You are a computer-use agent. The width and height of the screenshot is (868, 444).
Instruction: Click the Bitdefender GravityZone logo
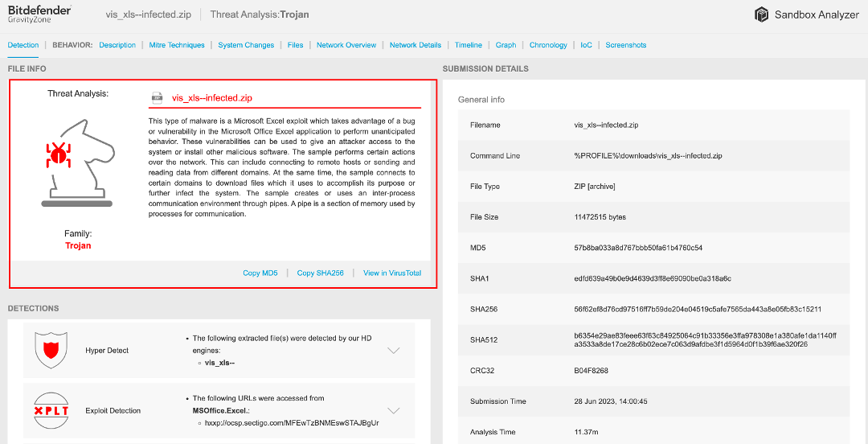tap(39, 14)
